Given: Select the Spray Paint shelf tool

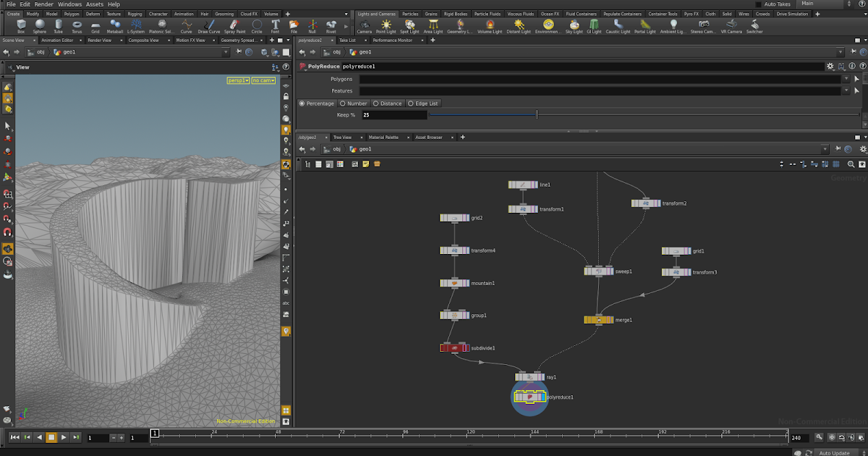Looking at the screenshot, I should [x=234, y=27].
